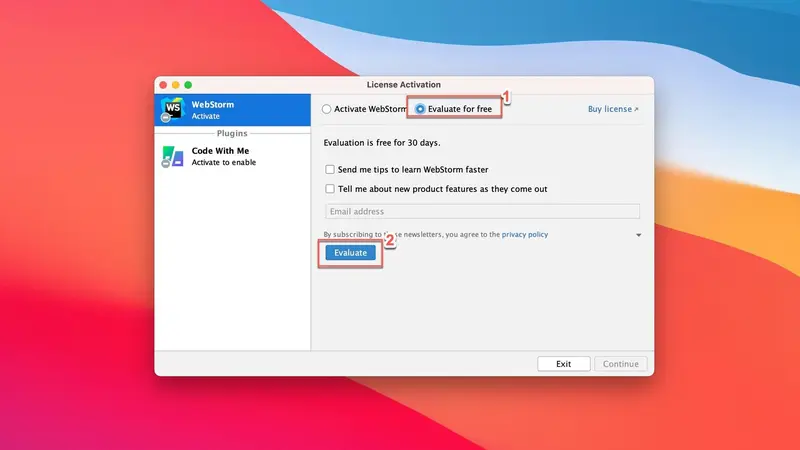Open the Buy license link

(x=613, y=109)
